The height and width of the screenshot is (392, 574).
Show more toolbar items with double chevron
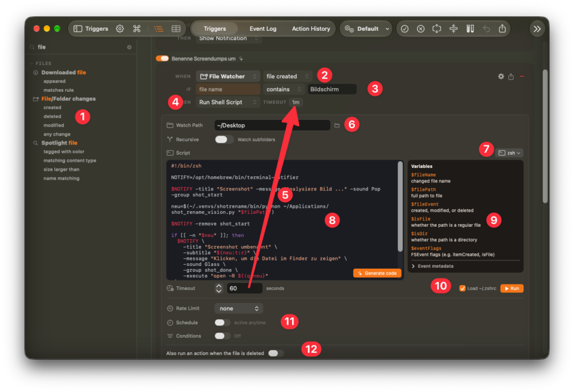[537, 29]
